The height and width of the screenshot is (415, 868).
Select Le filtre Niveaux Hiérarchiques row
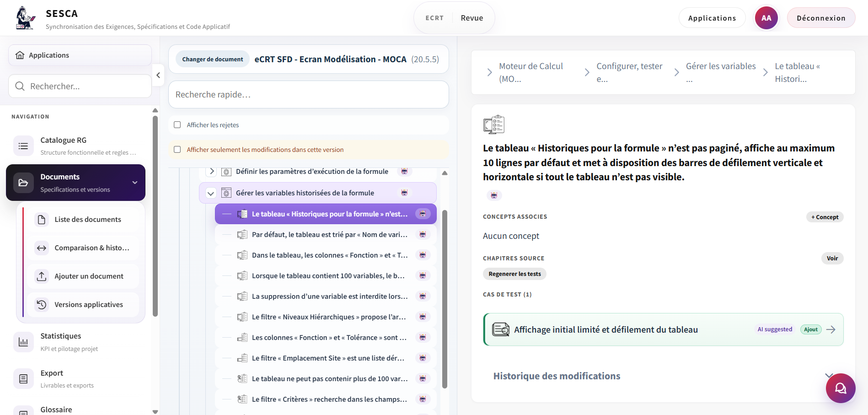click(x=326, y=317)
